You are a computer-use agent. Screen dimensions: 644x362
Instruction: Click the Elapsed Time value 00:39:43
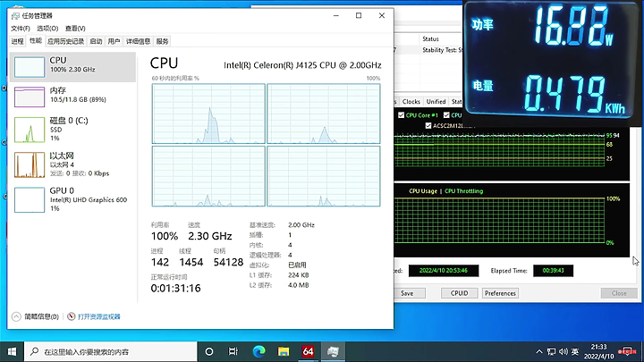click(554, 271)
